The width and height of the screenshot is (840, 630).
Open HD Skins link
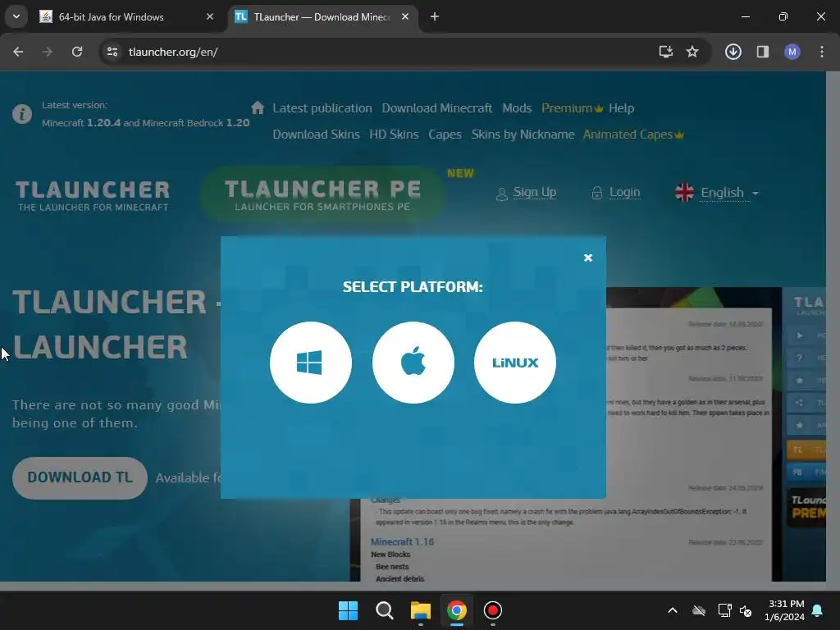coord(394,135)
